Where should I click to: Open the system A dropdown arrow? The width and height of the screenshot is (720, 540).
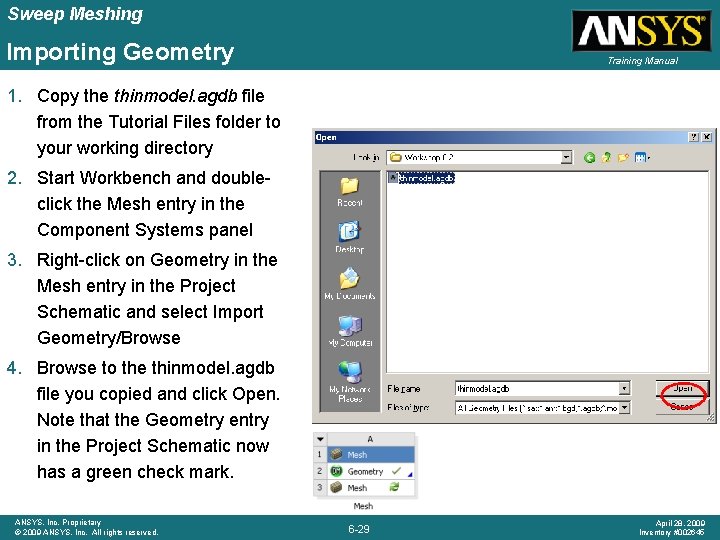point(320,439)
